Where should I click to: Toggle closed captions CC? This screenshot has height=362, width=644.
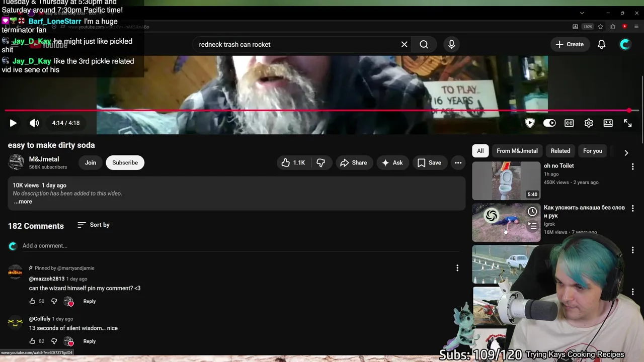[569, 123]
